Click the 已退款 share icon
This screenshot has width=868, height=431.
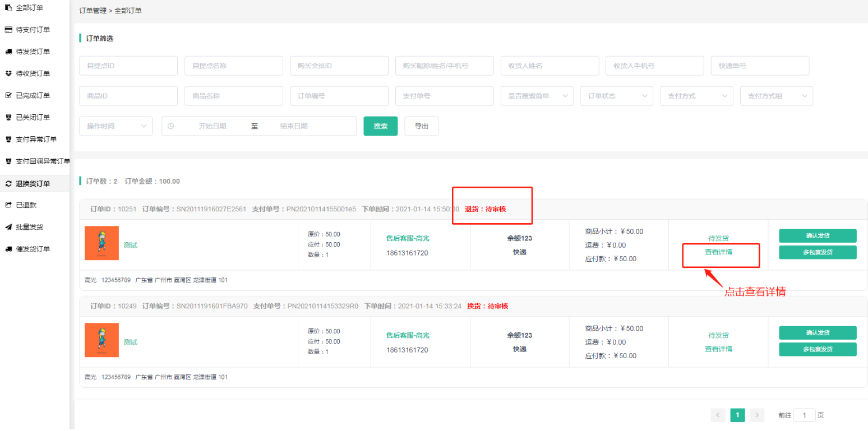click(x=8, y=205)
